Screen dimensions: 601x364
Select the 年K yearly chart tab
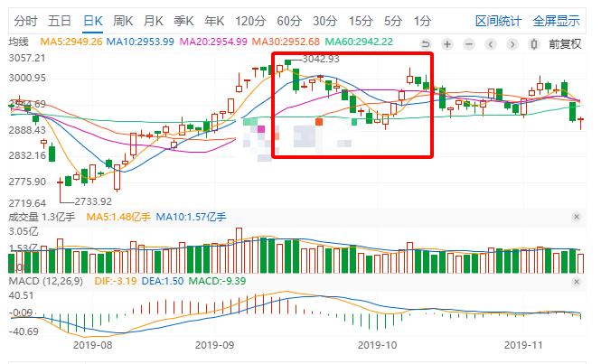(x=214, y=21)
